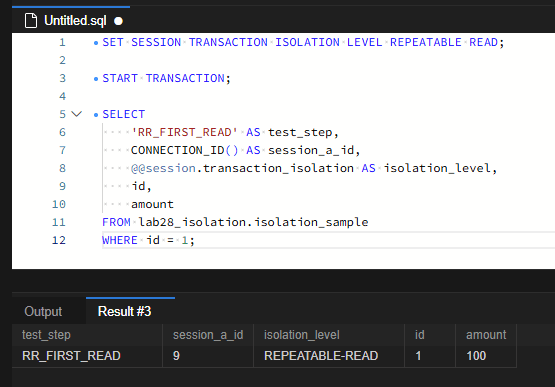555x387 pixels.
Task: Switch to the Output tab
Action: [x=43, y=312]
